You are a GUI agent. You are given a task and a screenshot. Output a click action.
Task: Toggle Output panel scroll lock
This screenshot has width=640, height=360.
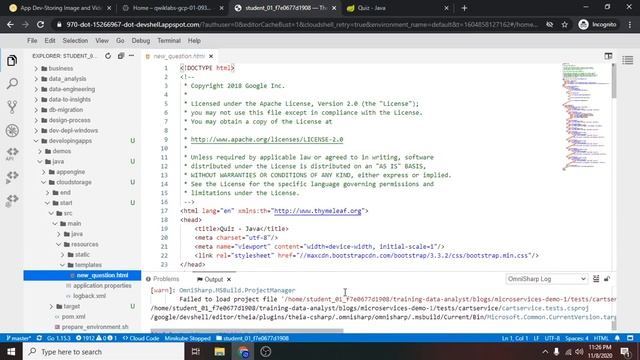pos(607,279)
